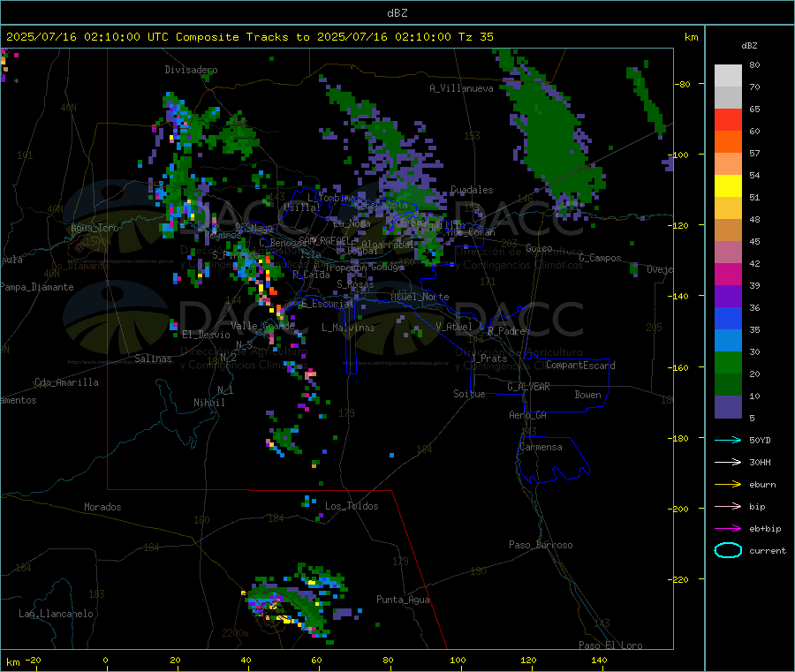Select the Nihuil label
This screenshot has height=672, width=795.
point(208,403)
